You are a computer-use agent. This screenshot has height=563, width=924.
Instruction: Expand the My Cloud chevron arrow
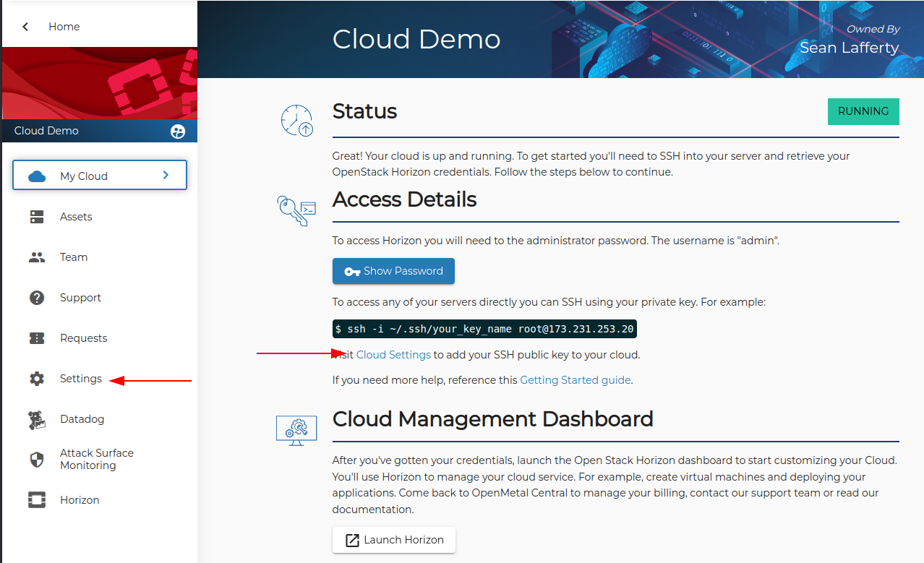pyautogui.click(x=166, y=176)
